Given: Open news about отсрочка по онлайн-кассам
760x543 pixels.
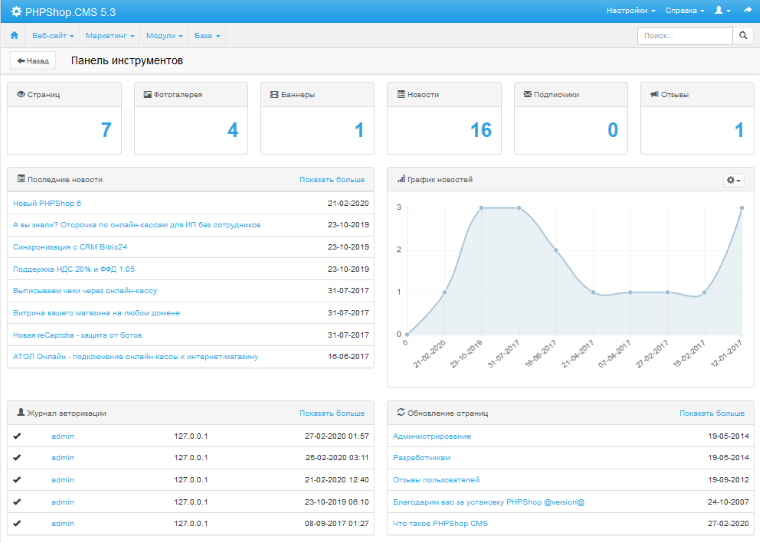Looking at the screenshot, I should pos(137,224).
